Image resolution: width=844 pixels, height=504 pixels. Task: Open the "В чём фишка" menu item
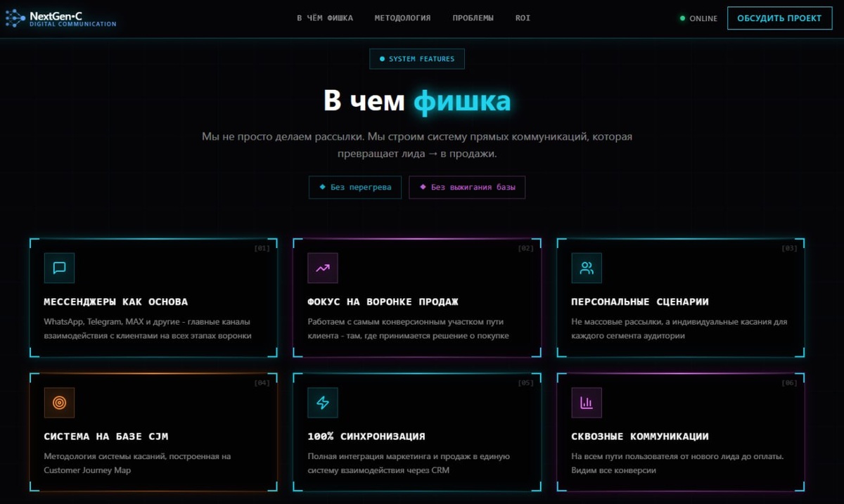point(325,18)
